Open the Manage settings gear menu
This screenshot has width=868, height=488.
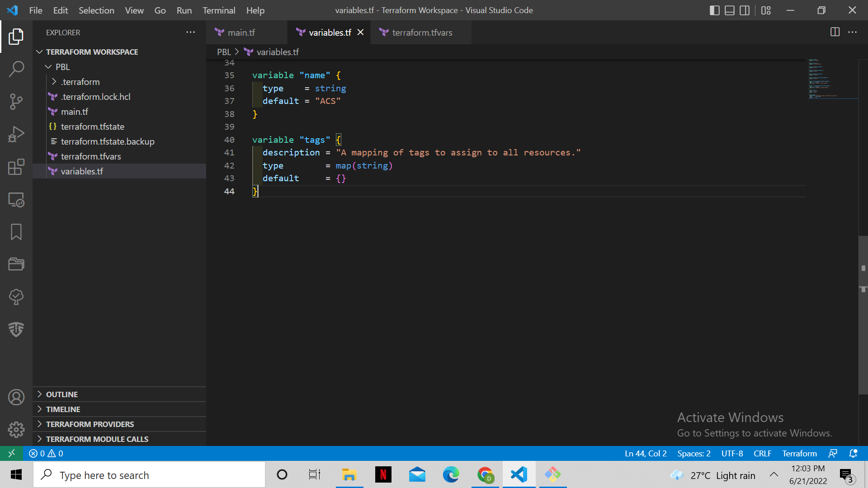[16, 430]
